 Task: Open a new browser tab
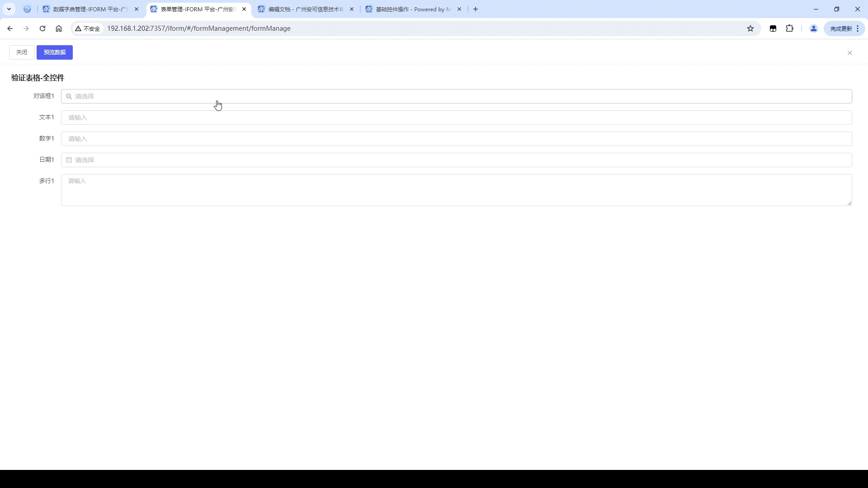click(x=475, y=9)
